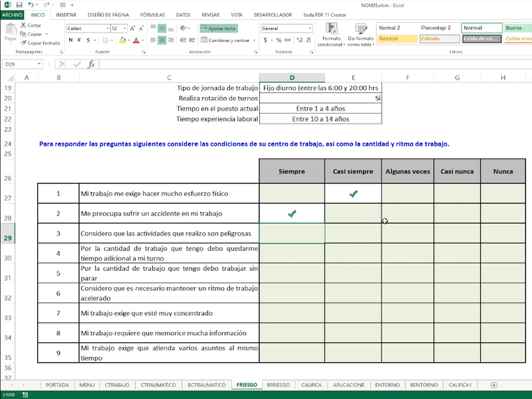Apply underline with the S button
The height and width of the screenshot is (399, 532).
coord(88,40)
